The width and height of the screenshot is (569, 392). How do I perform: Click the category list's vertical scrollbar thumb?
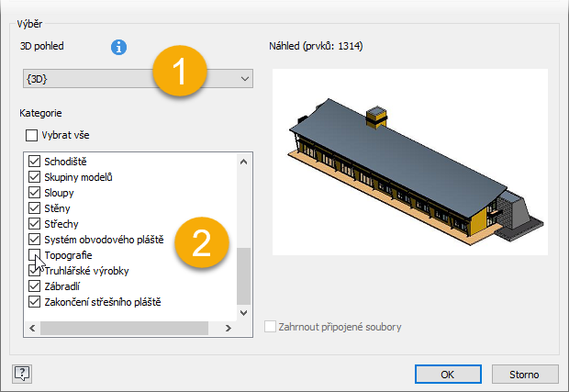[244, 275]
